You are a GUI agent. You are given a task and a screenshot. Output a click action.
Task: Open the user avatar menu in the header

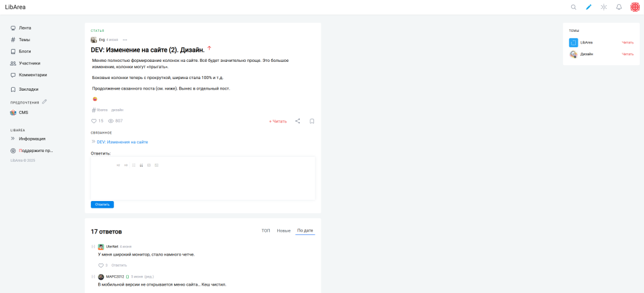click(x=635, y=7)
